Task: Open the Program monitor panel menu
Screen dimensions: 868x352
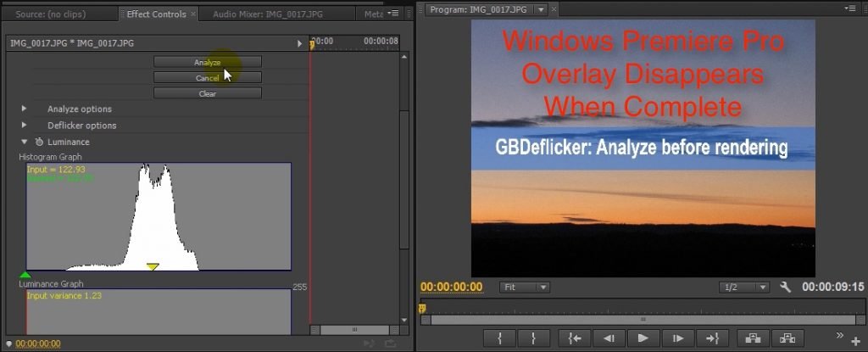Action: coord(850,8)
